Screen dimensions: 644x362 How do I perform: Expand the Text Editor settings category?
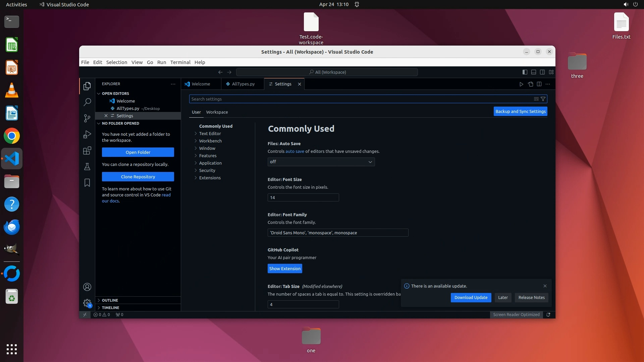point(210,133)
